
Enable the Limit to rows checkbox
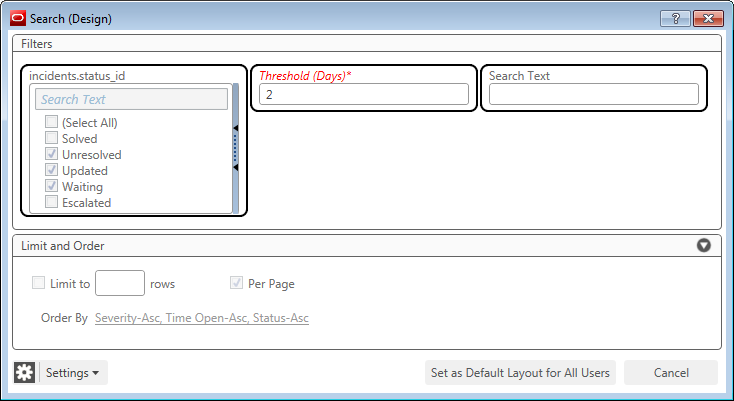[39, 283]
